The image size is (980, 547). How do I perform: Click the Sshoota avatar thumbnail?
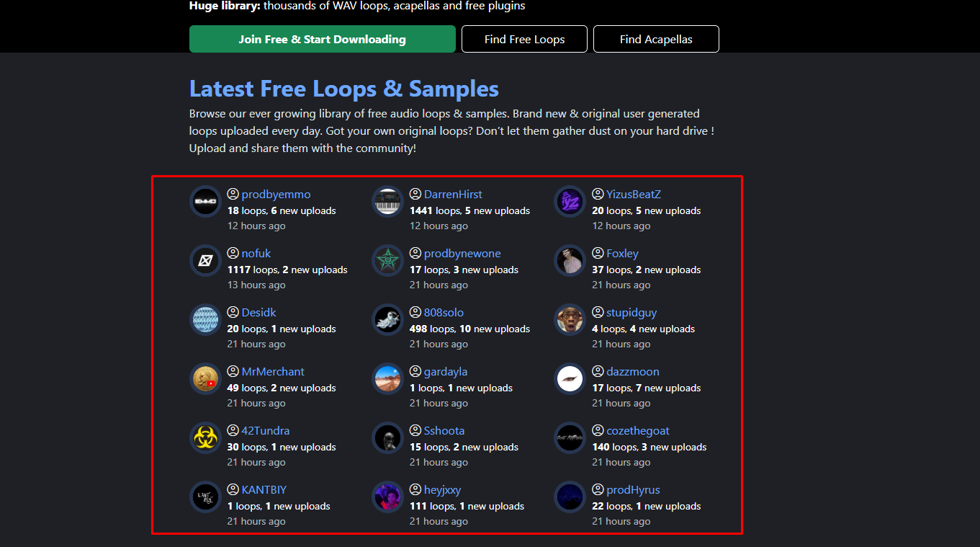pos(387,437)
